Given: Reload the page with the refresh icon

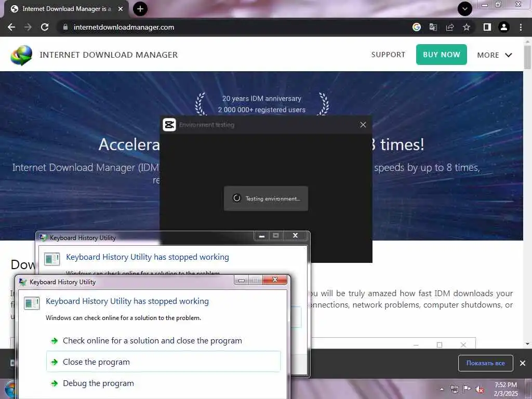Looking at the screenshot, I should click(x=45, y=27).
